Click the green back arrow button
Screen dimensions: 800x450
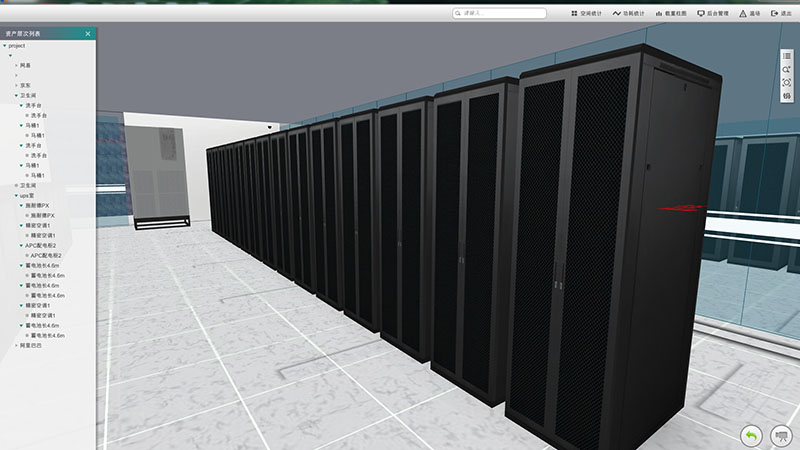[x=751, y=435]
